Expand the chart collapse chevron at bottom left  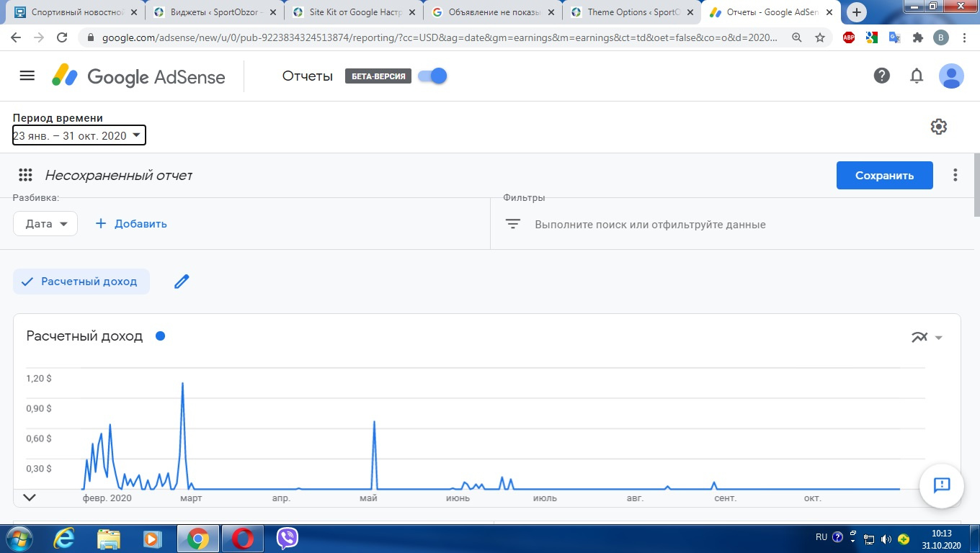[x=30, y=497]
